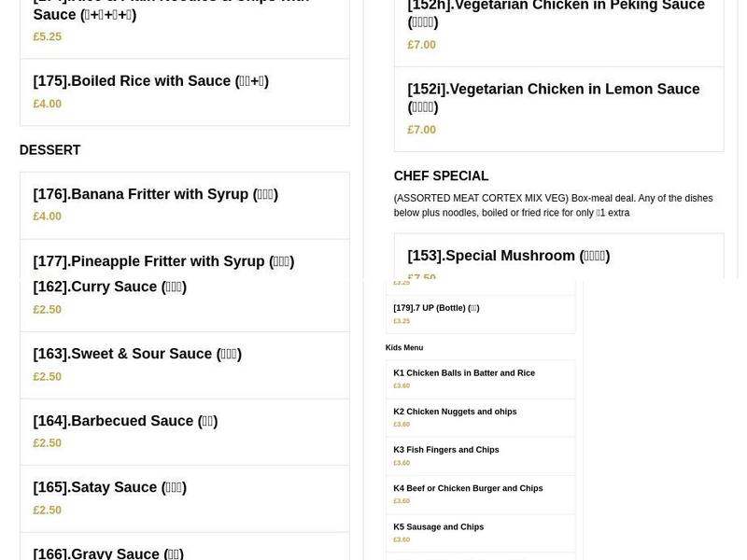Open Gravy Sauce item 166
The width and height of the screenshot is (747, 560).
(107, 553)
